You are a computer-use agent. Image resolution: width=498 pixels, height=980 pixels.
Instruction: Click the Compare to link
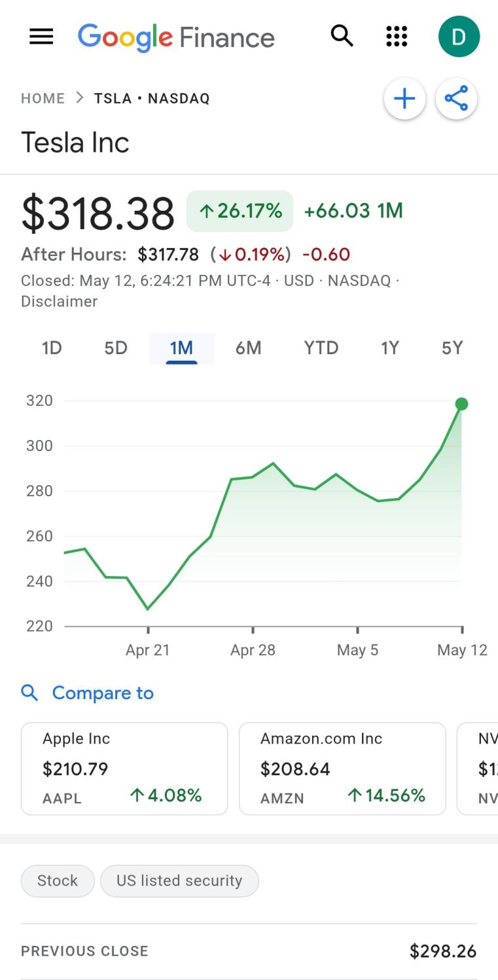click(x=103, y=693)
